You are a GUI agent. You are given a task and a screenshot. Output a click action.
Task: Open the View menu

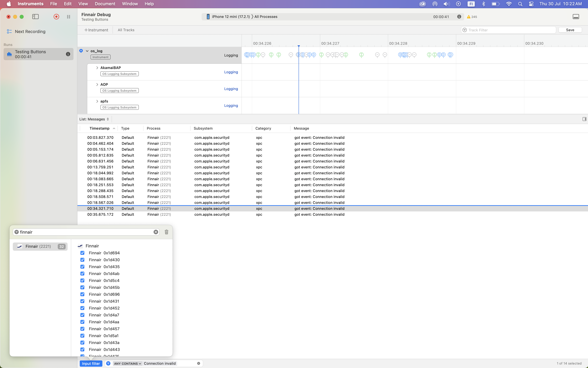coord(83,4)
